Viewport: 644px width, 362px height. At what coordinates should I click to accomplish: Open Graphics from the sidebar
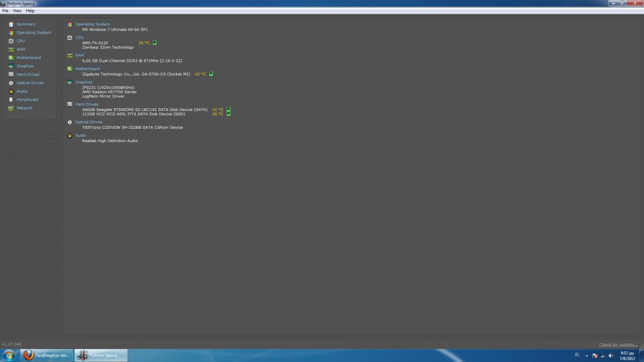click(25, 66)
